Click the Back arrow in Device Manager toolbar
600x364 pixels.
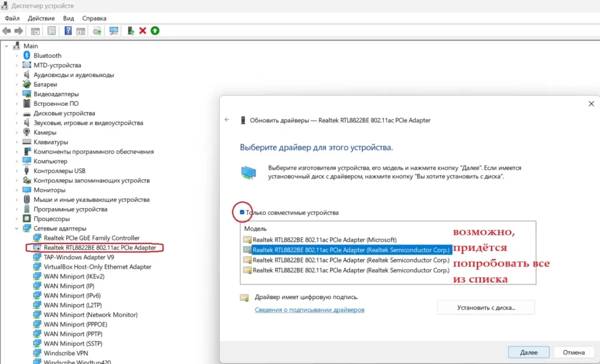[x=6, y=31]
